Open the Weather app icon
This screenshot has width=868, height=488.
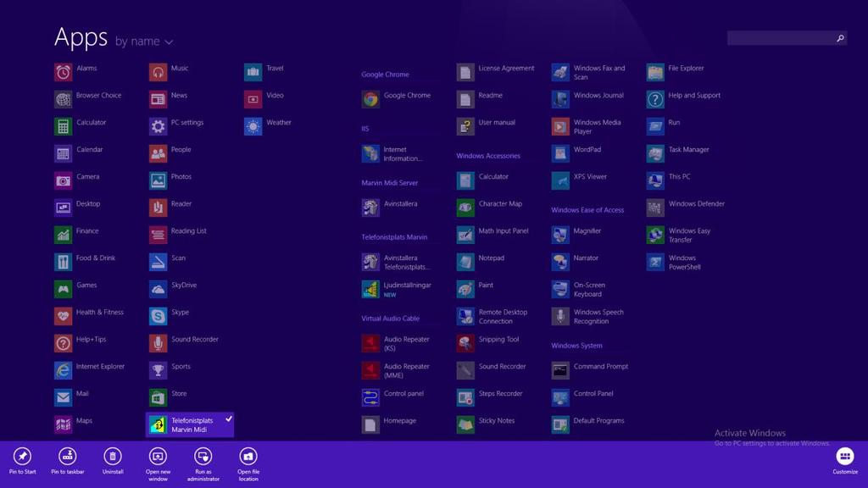pyautogui.click(x=253, y=126)
